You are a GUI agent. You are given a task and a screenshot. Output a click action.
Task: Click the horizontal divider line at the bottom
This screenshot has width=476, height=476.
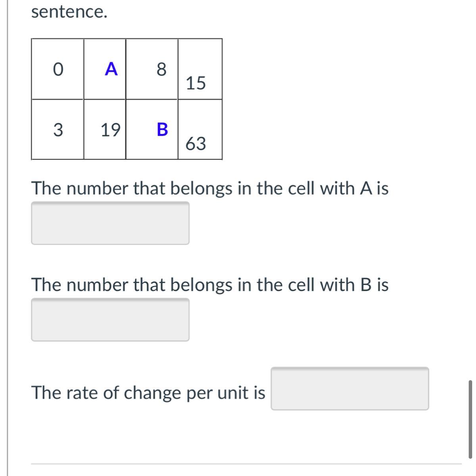click(246, 463)
